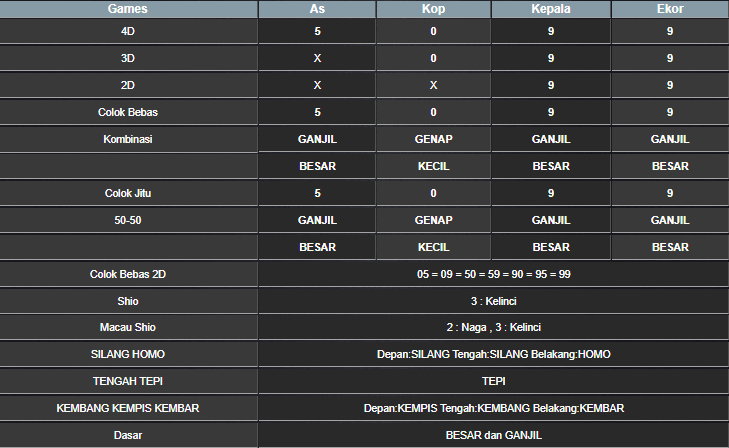Click the BESAR dan GANJIL value
The width and height of the screenshot is (729, 448).
[493, 435]
